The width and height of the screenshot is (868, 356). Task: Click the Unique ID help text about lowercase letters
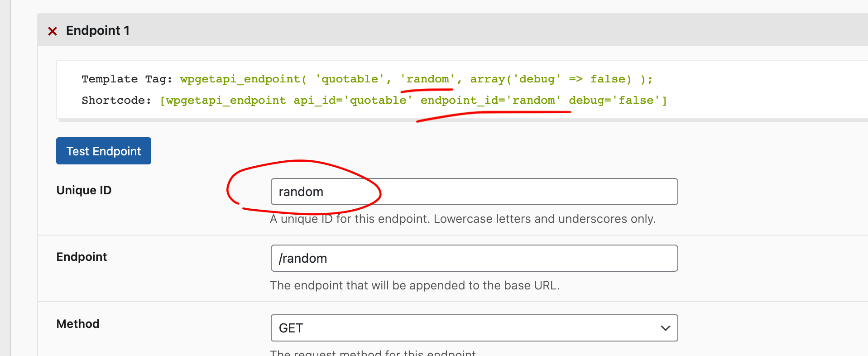463,219
